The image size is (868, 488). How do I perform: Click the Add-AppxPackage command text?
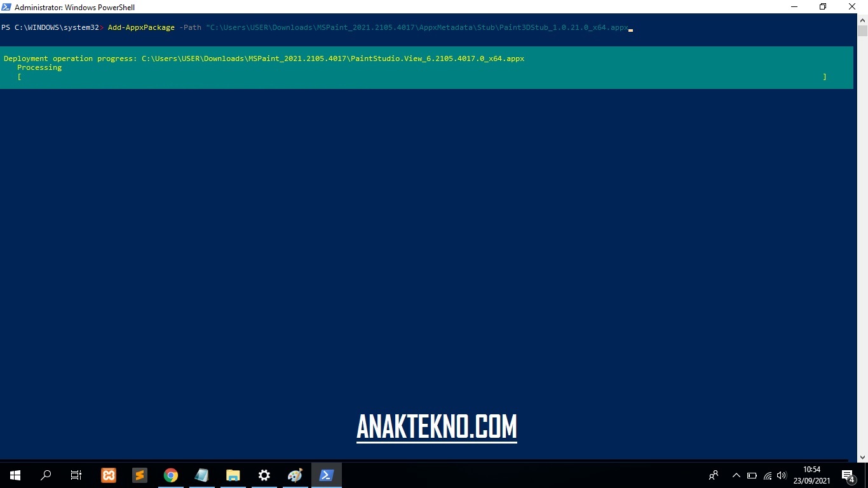141,28
